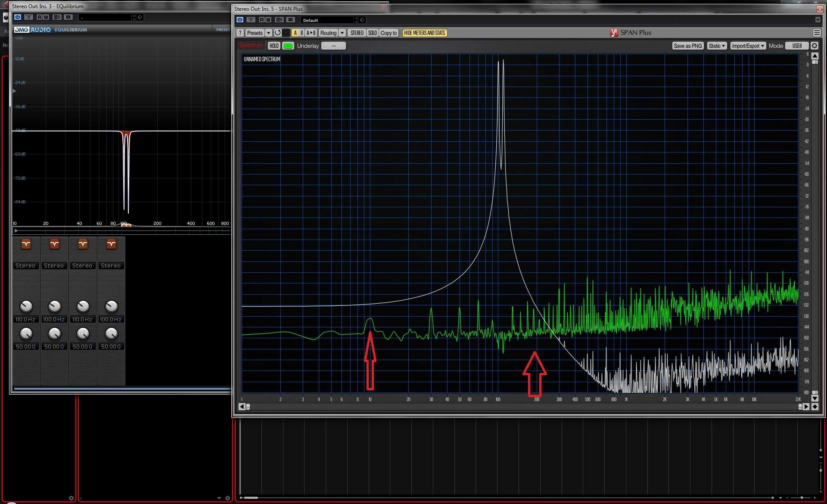
Task: Open fourth band's Stereo channel selector
Action: pos(111,266)
